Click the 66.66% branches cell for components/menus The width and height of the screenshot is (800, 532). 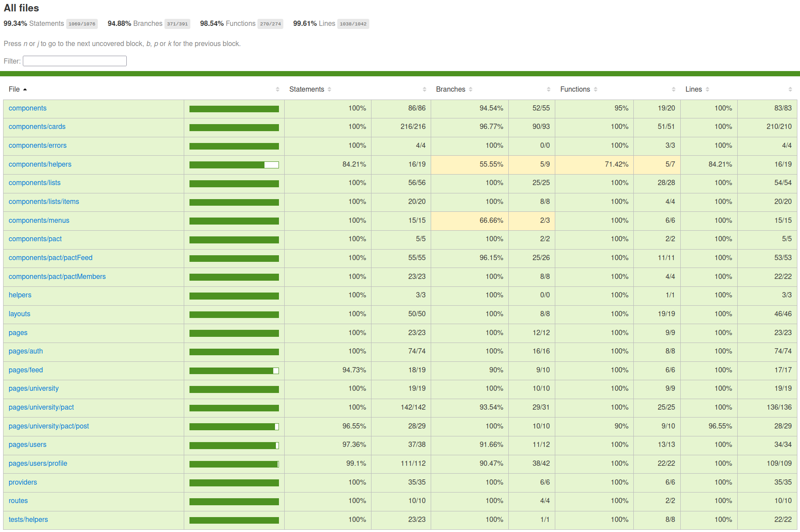pyautogui.click(x=470, y=221)
